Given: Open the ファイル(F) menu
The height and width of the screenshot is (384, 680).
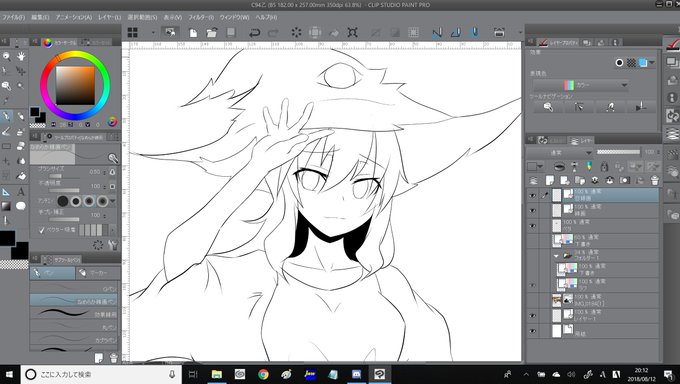Looking at the screenshot, I should 14,17.
